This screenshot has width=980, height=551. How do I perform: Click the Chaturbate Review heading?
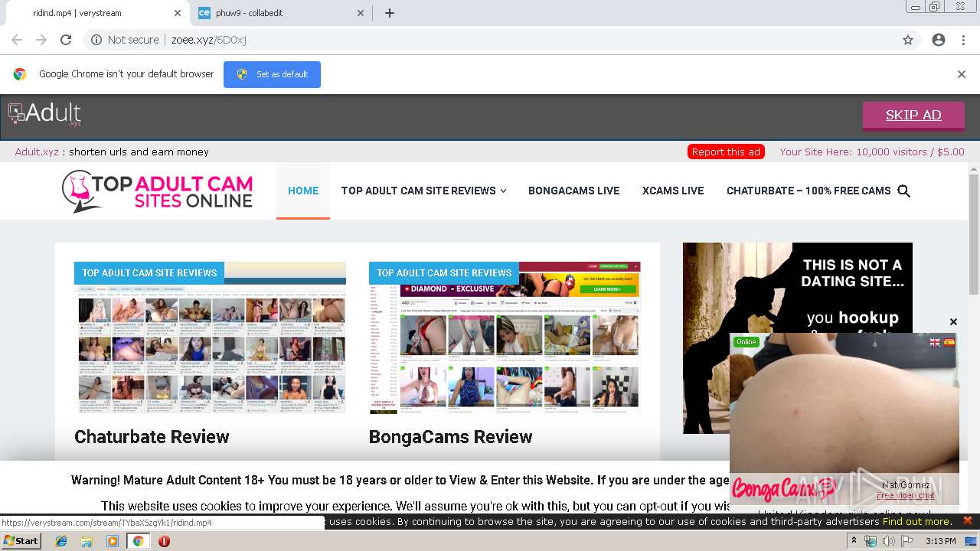(152, 437)
